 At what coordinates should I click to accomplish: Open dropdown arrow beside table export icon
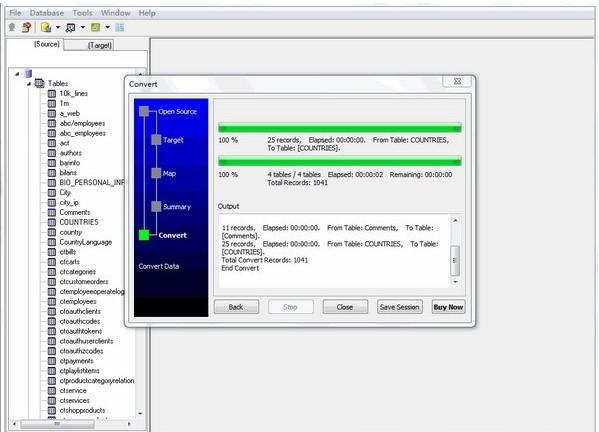coord(83,28)
